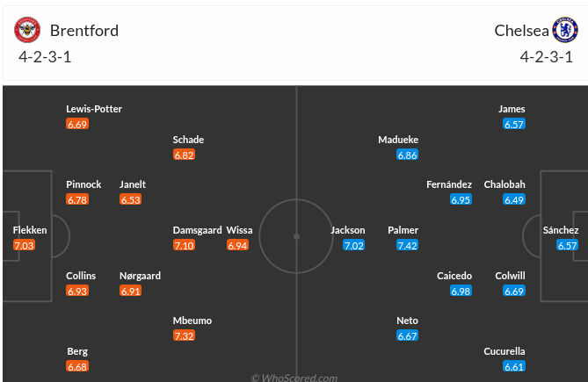Select player Fernández on the pitch
The height and width of the screenshot is (382, 588).
pyautogui.click(x=449, y=184)
